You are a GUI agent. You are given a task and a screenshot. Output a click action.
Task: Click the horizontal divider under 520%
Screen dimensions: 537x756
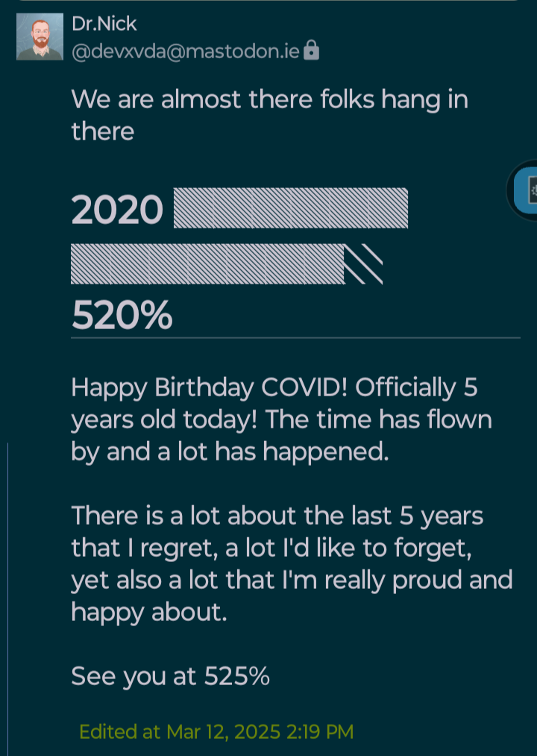click(x=295, y=338)
